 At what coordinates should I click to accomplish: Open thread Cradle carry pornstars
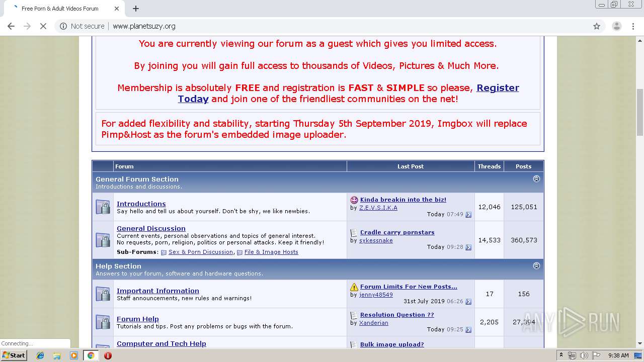pyautogui.click(x=397, y=232)
